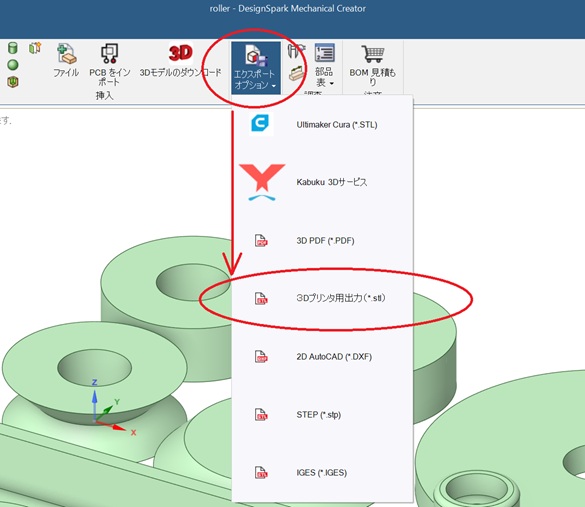
Task: Click the green cylinder icon in the ribbon
Action: point(13,48)
